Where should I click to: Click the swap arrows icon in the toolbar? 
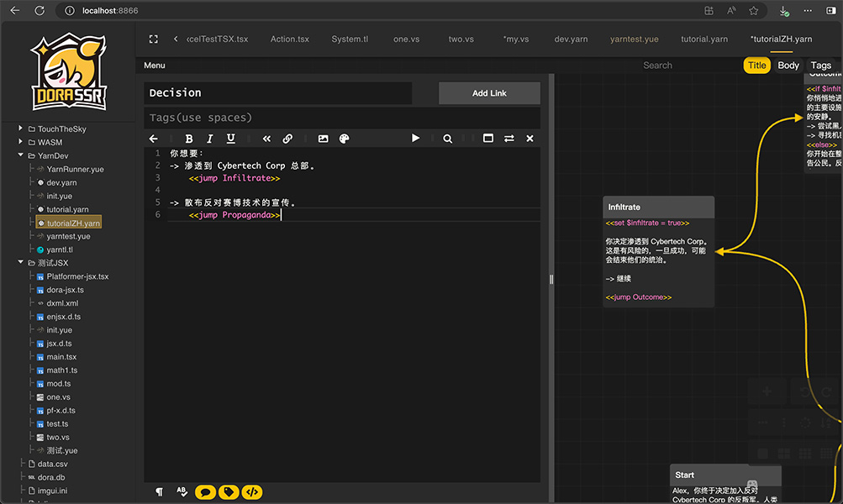[508, 139]
